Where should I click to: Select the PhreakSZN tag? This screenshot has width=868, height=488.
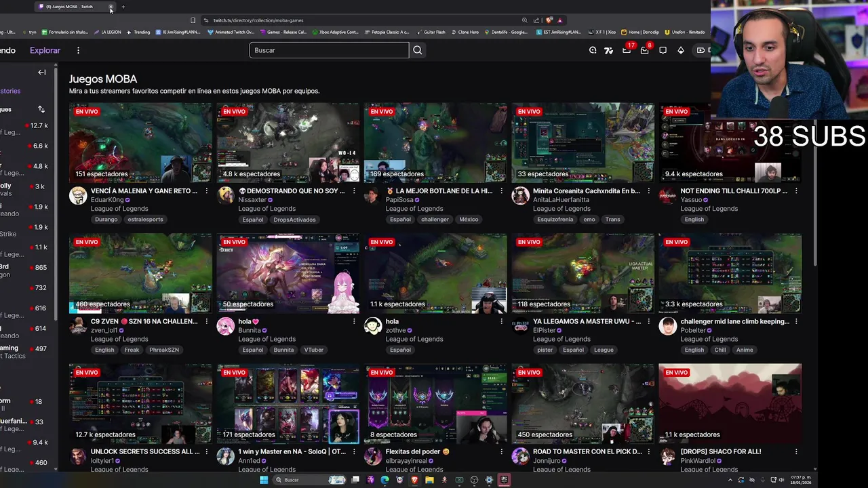coord(164,350)
